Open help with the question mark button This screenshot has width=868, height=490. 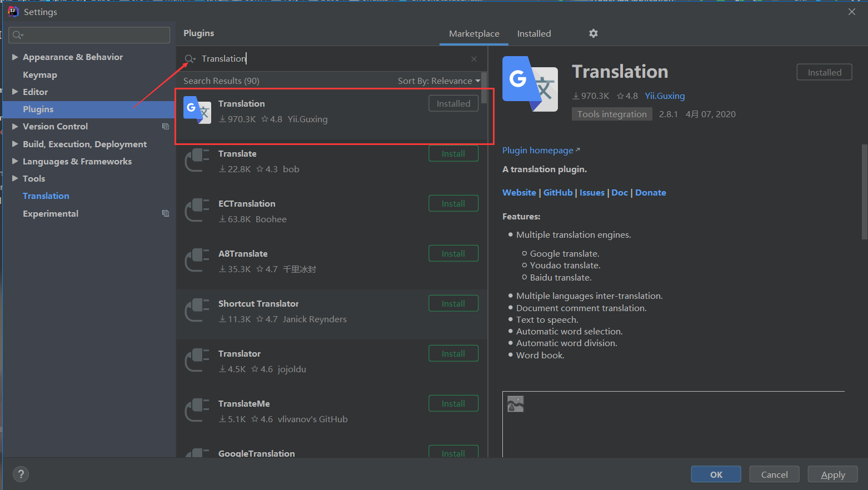21,474
